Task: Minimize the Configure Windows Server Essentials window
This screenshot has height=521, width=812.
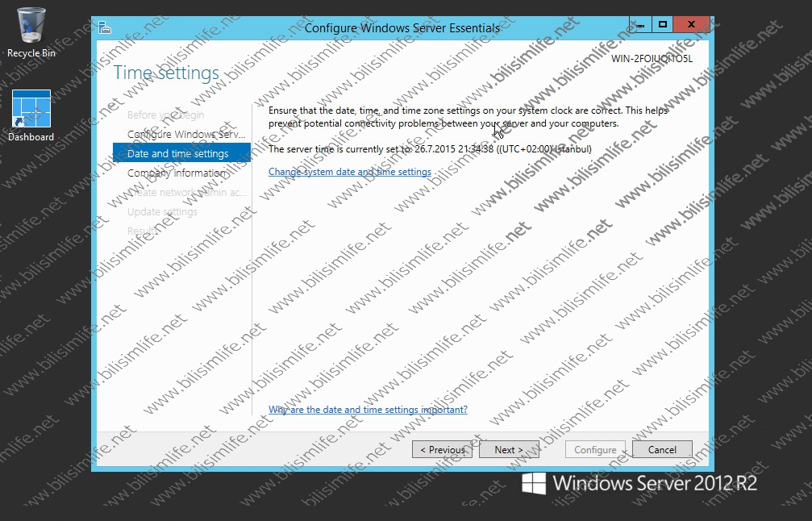Action: click(640, 25)
